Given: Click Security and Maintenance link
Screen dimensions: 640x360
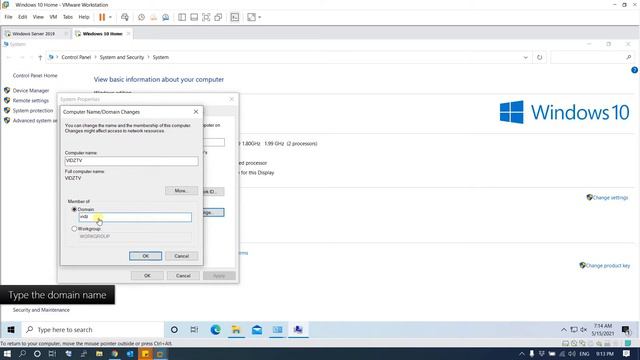Looking at the screenshot, I should [41, 310].
